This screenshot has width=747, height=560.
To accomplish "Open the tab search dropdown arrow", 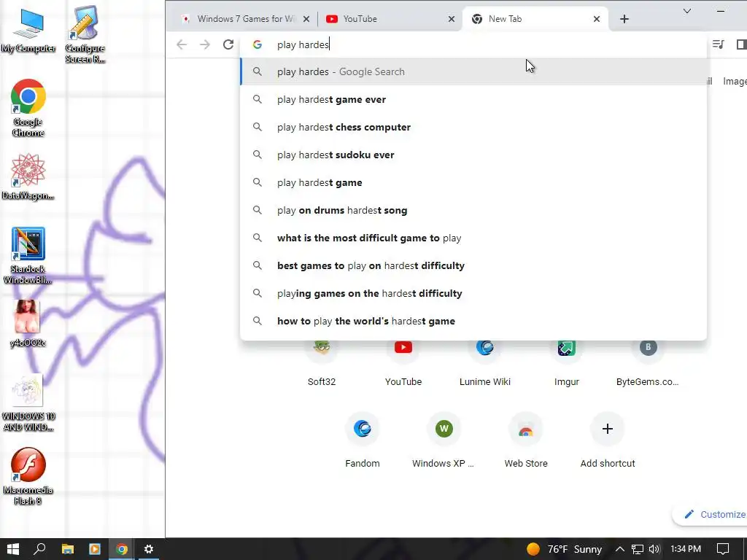I will [687, 11].
